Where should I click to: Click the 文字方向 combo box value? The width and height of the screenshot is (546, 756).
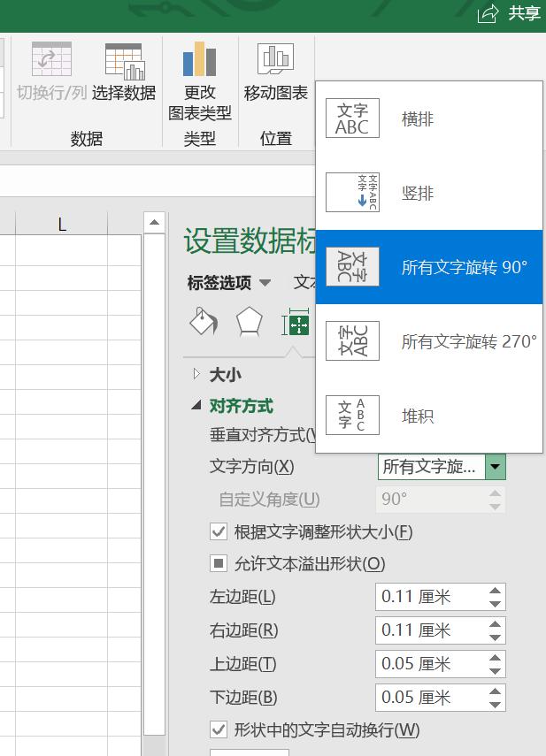pyautogui.click(x=431, y=466)
